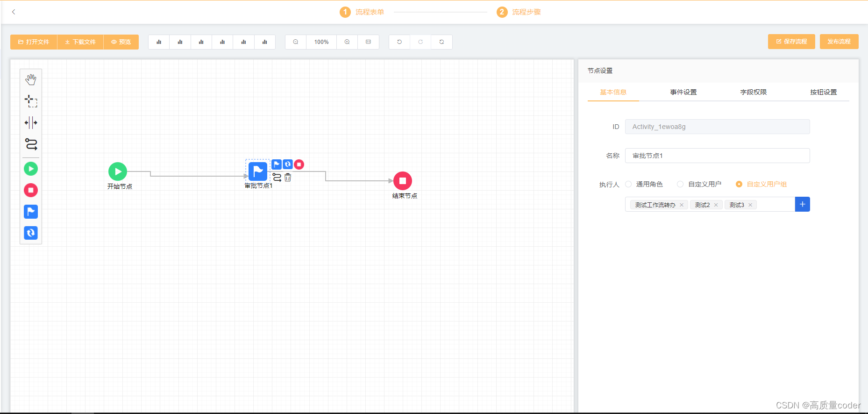This screenshot has height=414, width=868.
Task: Add user group with blue plus button
Action: coord(803,204)
